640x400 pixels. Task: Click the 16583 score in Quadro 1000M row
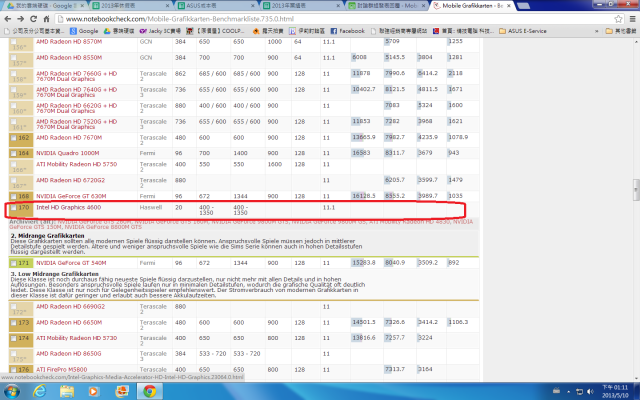coord(361,153)
